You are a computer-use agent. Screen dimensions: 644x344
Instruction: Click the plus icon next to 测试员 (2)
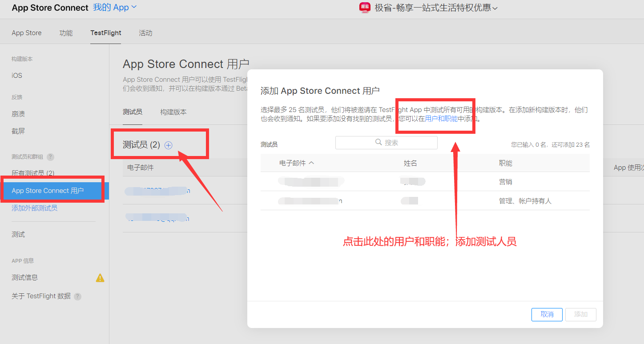coord(168,145)
